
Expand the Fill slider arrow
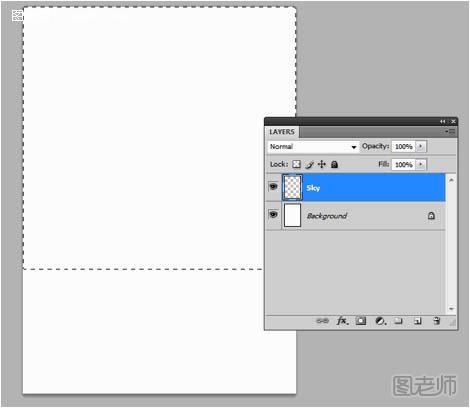point(421,164)
